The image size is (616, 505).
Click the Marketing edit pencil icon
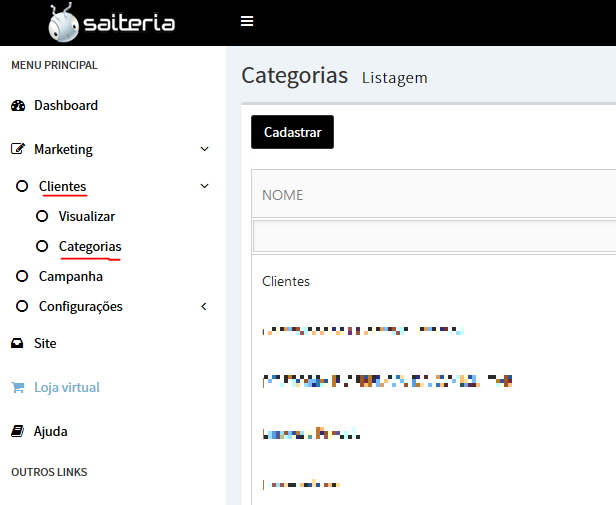[x=18, y=149]
